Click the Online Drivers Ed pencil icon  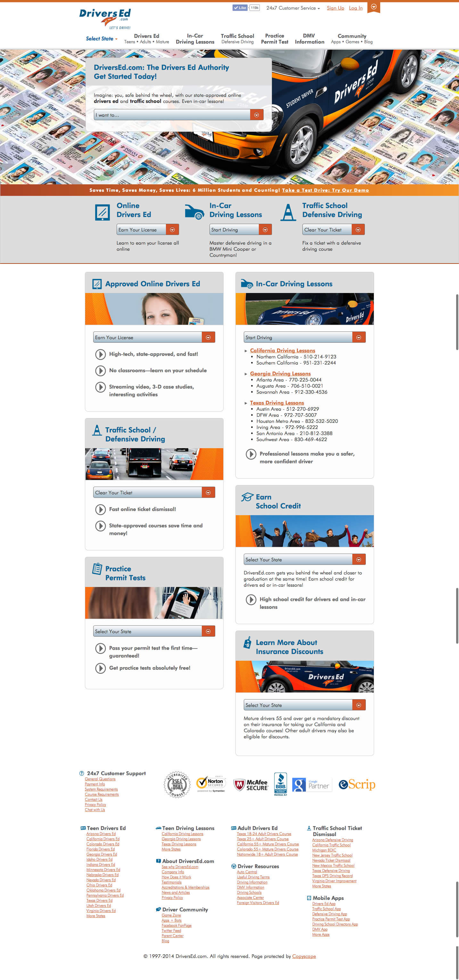[x=102, y=212]
